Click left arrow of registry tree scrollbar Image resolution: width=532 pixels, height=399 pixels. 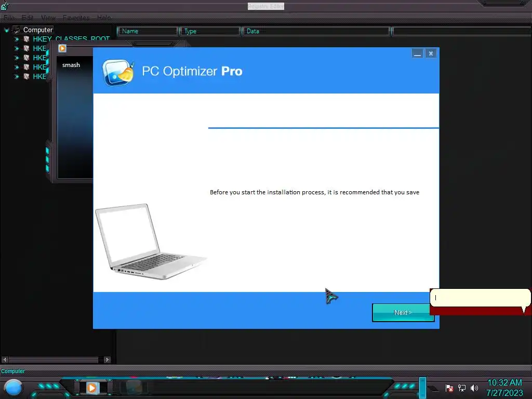[x=5, y=360]
